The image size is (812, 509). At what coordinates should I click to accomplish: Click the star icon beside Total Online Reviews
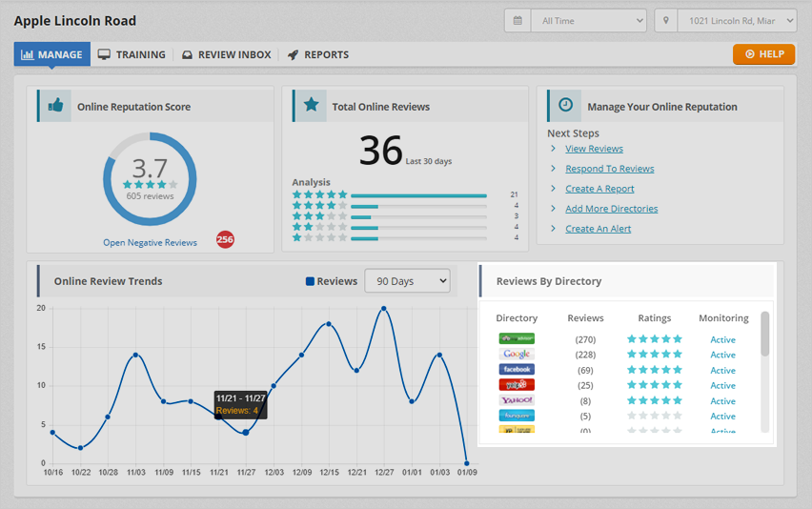311,106
